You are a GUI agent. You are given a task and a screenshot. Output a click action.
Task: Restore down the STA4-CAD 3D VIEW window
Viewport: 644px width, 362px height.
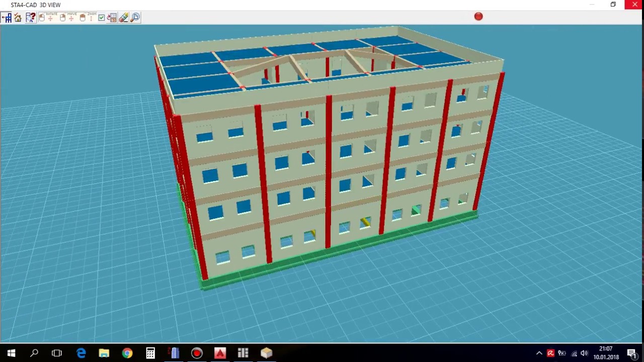(x=613, y=5)
